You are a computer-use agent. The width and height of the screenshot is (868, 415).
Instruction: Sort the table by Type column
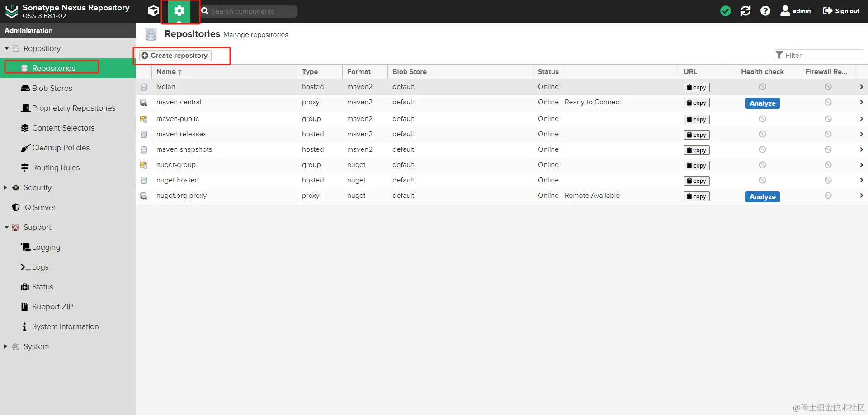320,72
